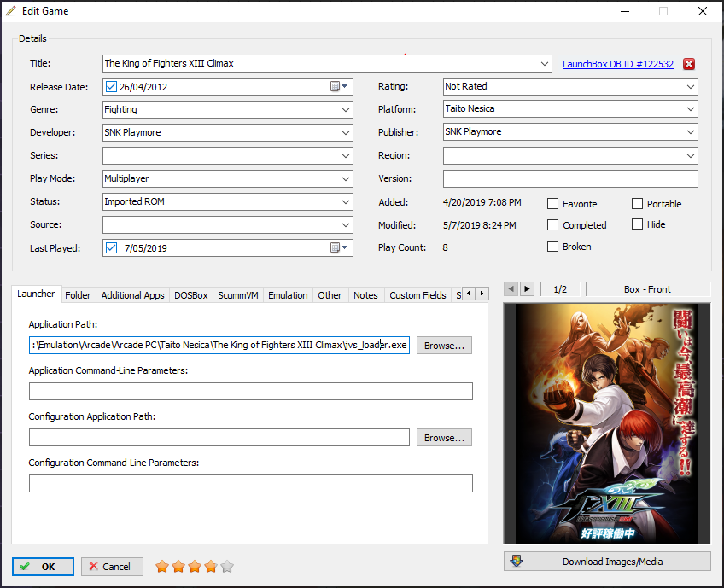Cancel editing the game
The image size is (724, 588).
pos(112,567)
